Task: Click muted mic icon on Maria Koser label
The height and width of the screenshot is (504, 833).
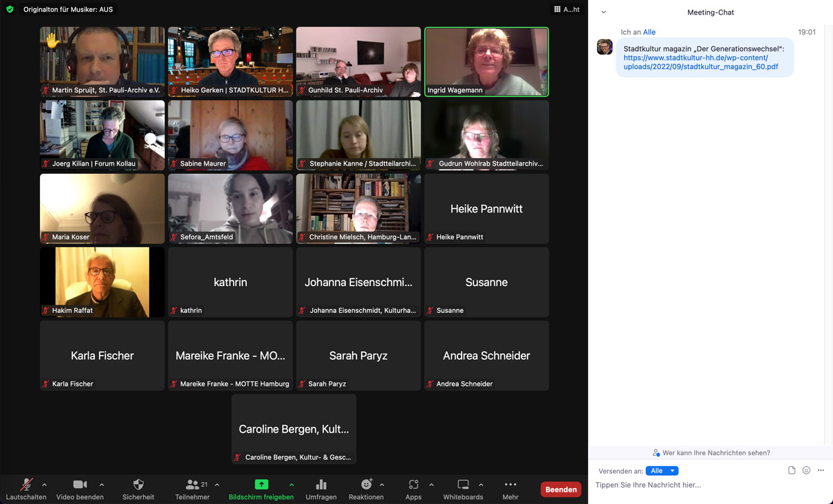Action: click(x=46, y=237)
